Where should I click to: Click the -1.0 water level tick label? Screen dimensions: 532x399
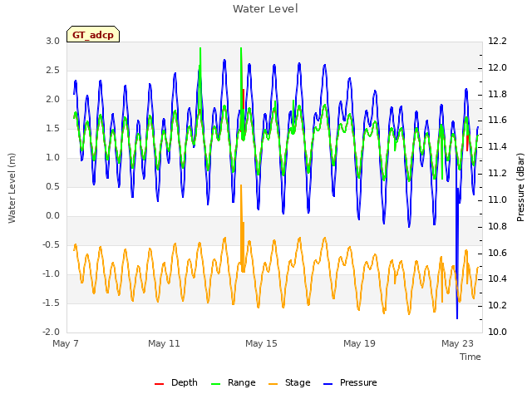click(x=52, y=273)
